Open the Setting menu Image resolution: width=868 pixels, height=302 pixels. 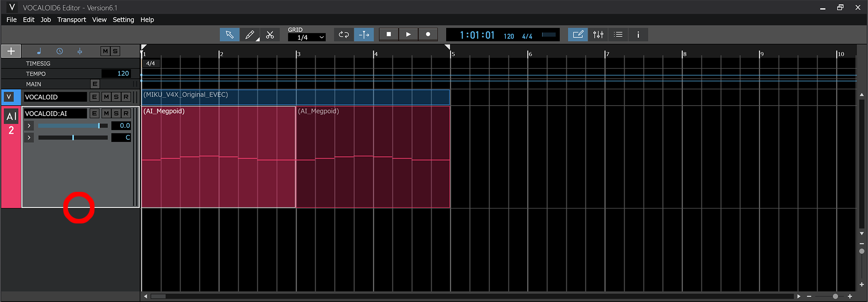123,20
